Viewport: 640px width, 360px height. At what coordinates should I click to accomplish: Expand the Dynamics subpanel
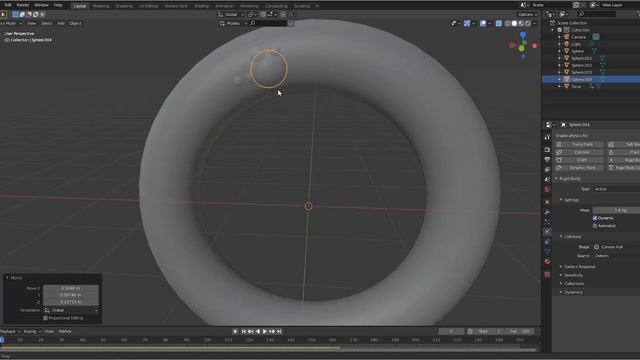coord(561,292)
